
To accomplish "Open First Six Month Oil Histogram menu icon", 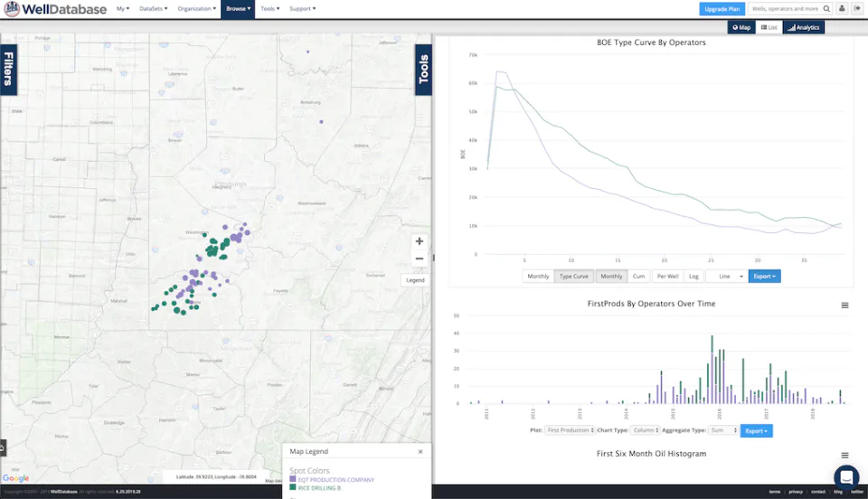I will [x=844, y=456].
